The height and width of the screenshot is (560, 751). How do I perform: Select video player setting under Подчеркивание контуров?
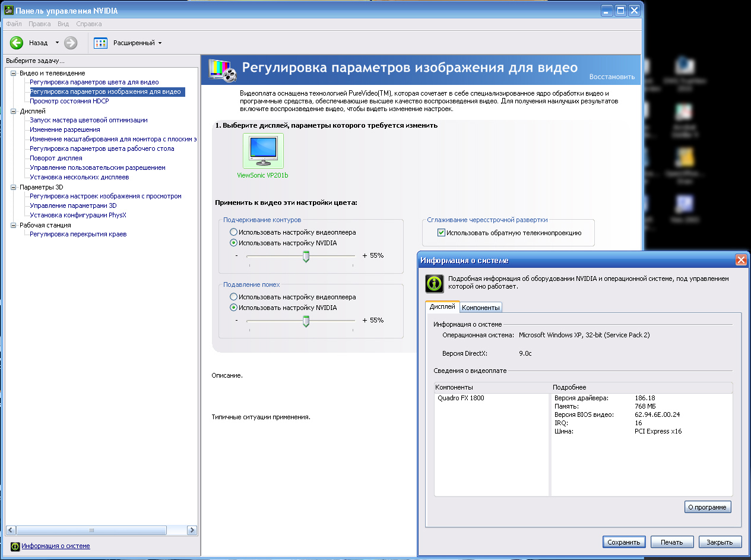point(233,232)
